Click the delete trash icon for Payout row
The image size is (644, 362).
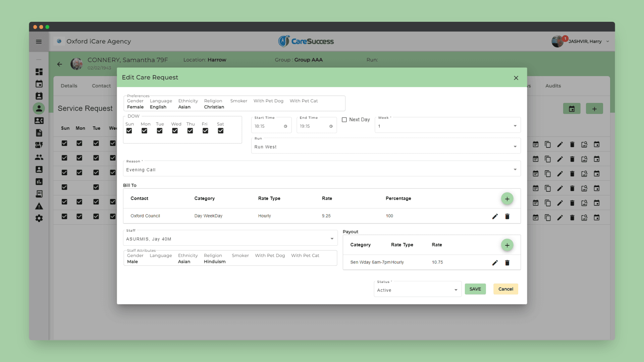tap(507, 262)
